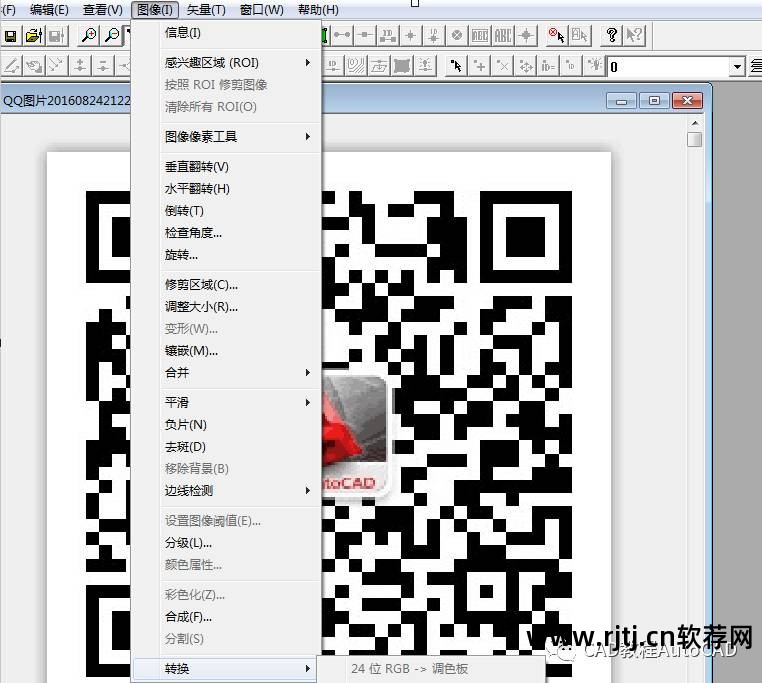The width and height of the screenshot is (762, 683).
Task: Open the 查看(V) menu
Action: (x=103, y=10)
